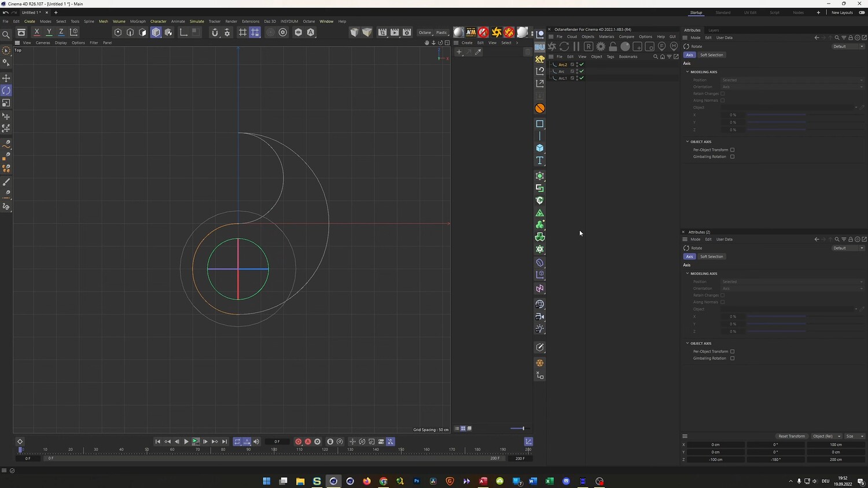Viewport: 868px width, 488px height.
Task: Open the Simulate menu
Action: tap(197, 21)
